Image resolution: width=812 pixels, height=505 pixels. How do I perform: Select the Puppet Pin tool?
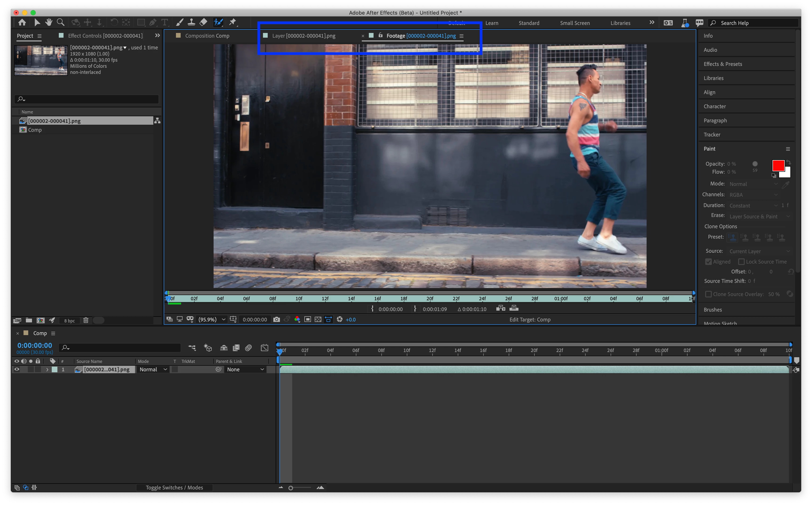[233, 22]
